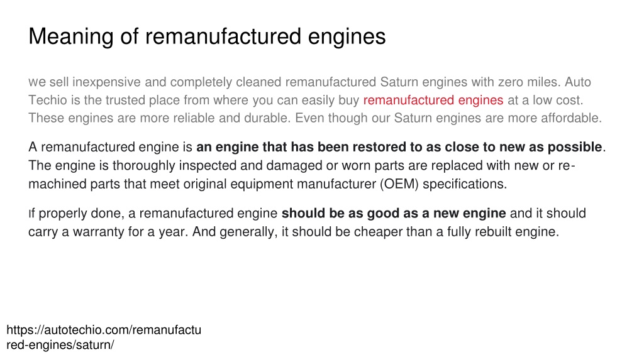Click the bold phrase "should be as good as a new engine"
This screenshot has height=362, width=644.
[394, 214]
